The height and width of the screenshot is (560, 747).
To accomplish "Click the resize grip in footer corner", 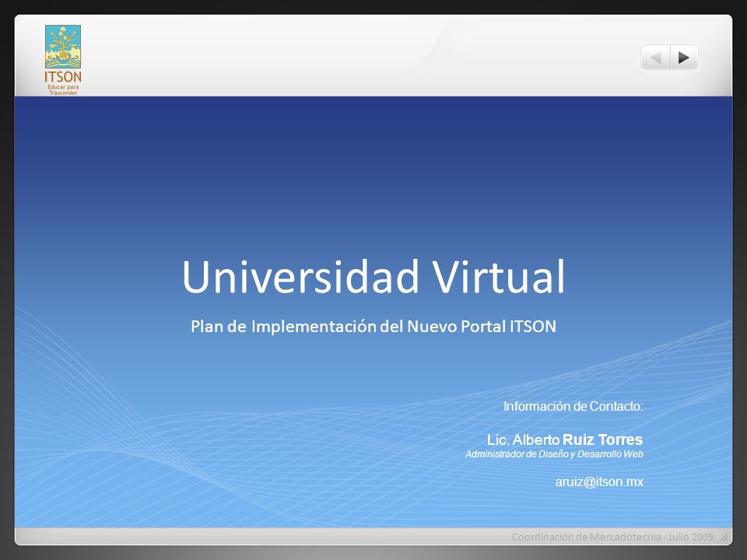I will coord(723,537).
